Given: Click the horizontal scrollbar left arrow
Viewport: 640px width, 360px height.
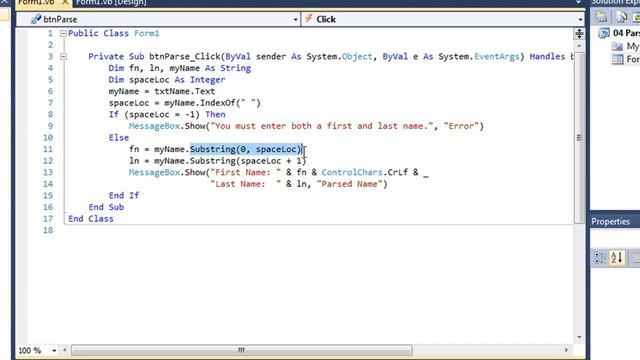Looking at the screenshot, I should click(64, 350).
